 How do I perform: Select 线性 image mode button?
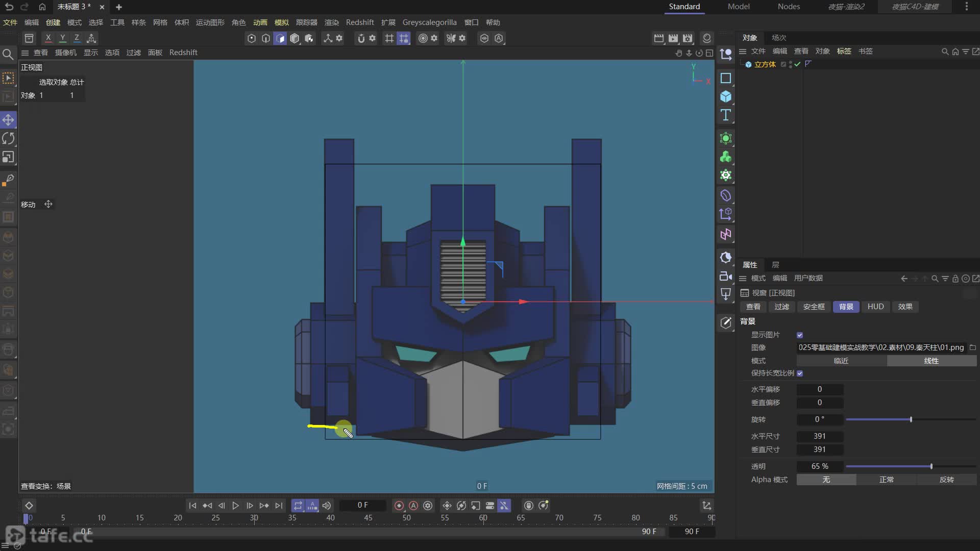[932, 361]
